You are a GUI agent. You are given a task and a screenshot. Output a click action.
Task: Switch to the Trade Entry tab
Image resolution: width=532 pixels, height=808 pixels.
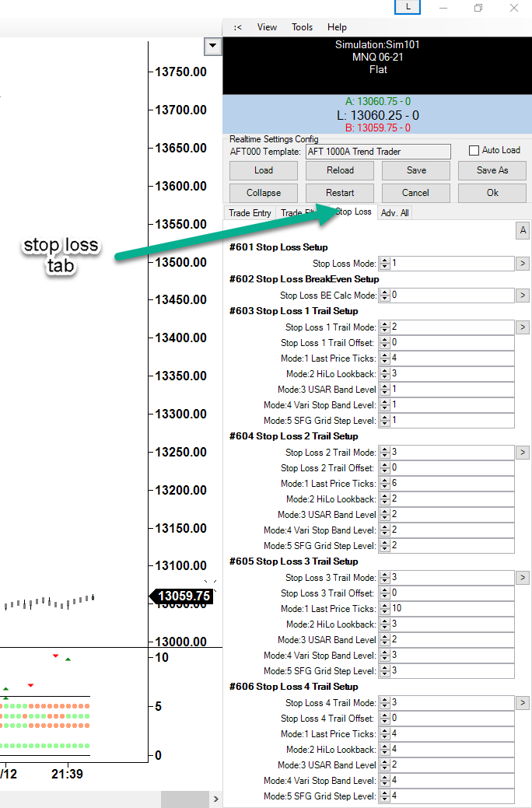pyautogui.click(x=250, y=213)
